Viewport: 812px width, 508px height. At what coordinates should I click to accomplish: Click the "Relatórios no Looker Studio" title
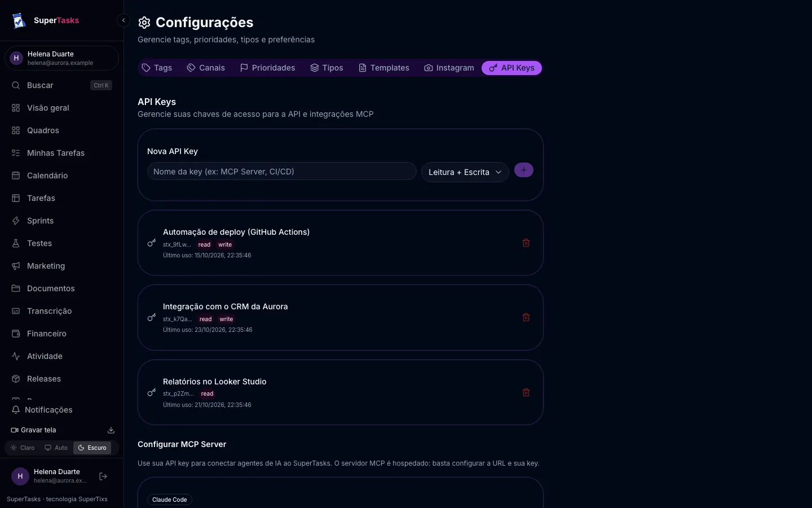pyautogui.click(x=215, y=382)
